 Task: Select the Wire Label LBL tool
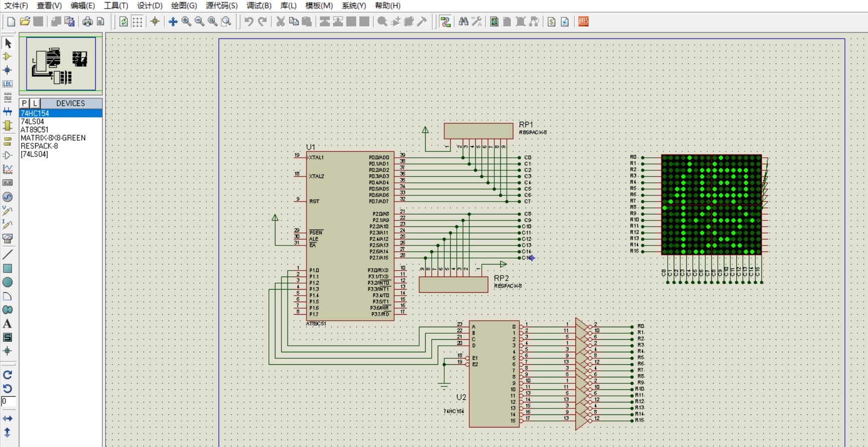click(8, 84)
